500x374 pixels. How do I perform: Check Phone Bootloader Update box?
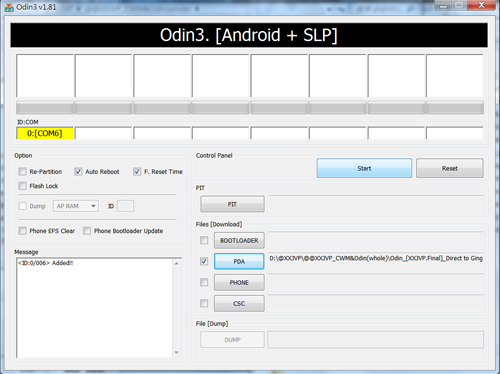click(87, 231)
